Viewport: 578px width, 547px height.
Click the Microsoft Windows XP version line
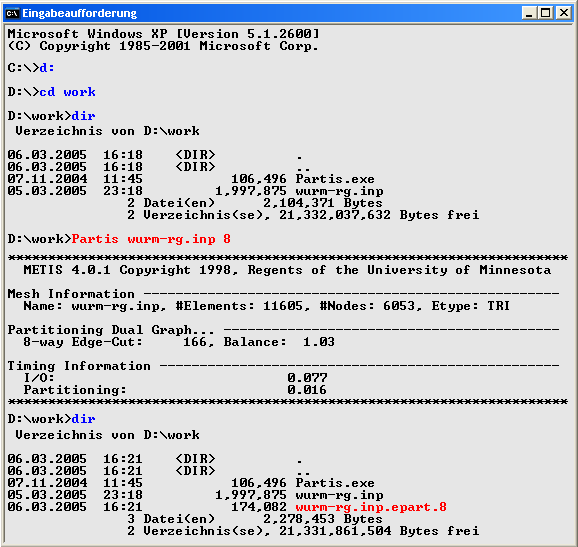pyautogui.click(x=163, y=34)
